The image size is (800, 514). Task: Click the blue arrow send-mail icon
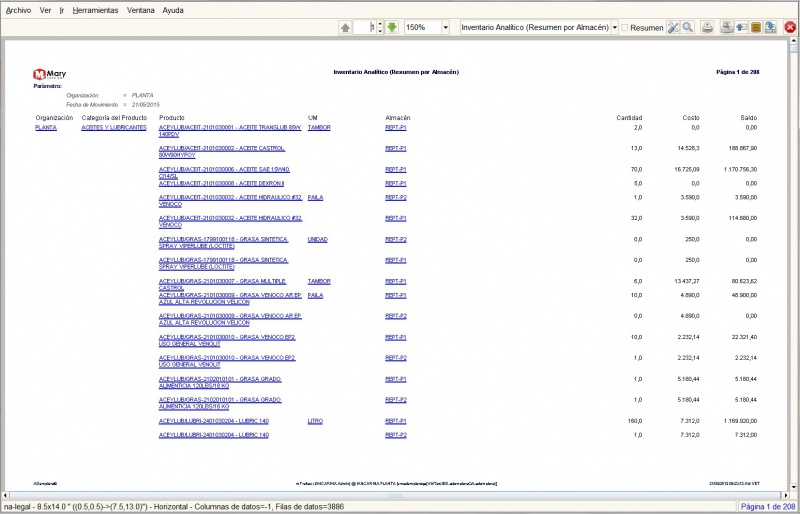741,28
